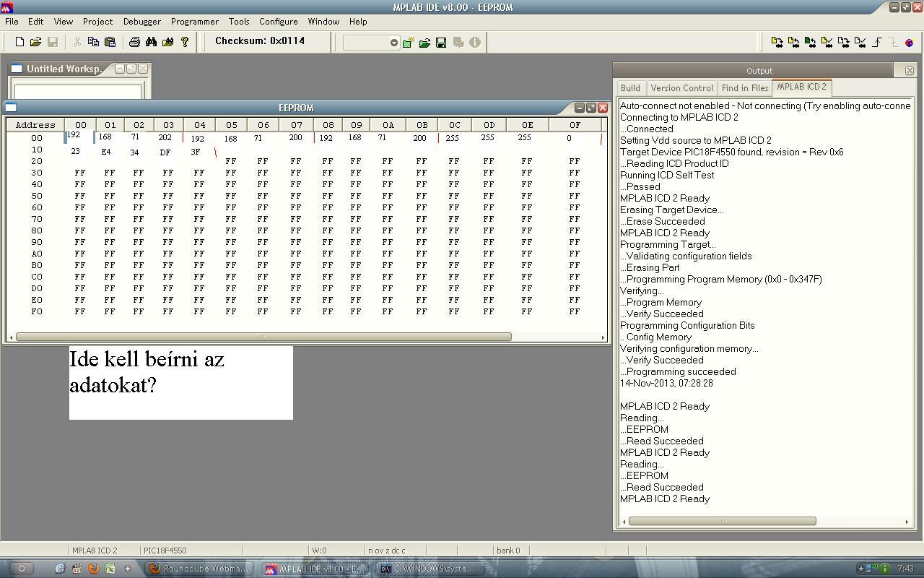Select EEPROM cell E4 in row 10
Viewport: 924px width, 578px height.
106,152
